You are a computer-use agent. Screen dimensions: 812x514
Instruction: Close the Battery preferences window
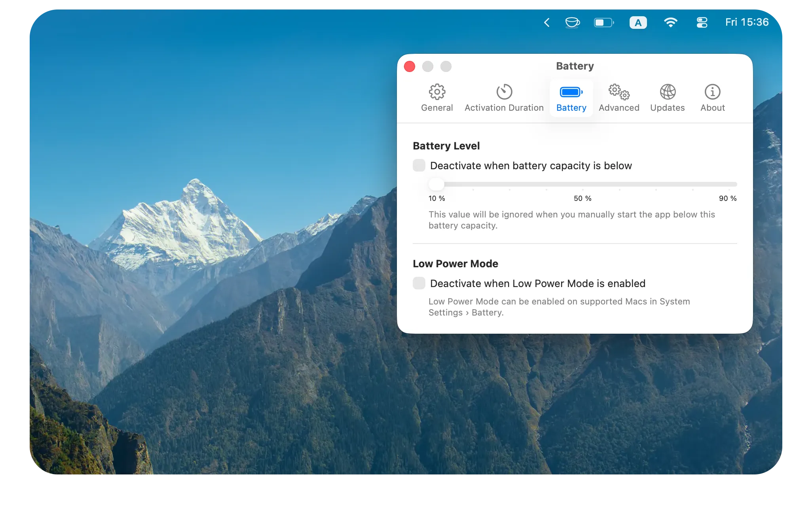click(410, 66)
